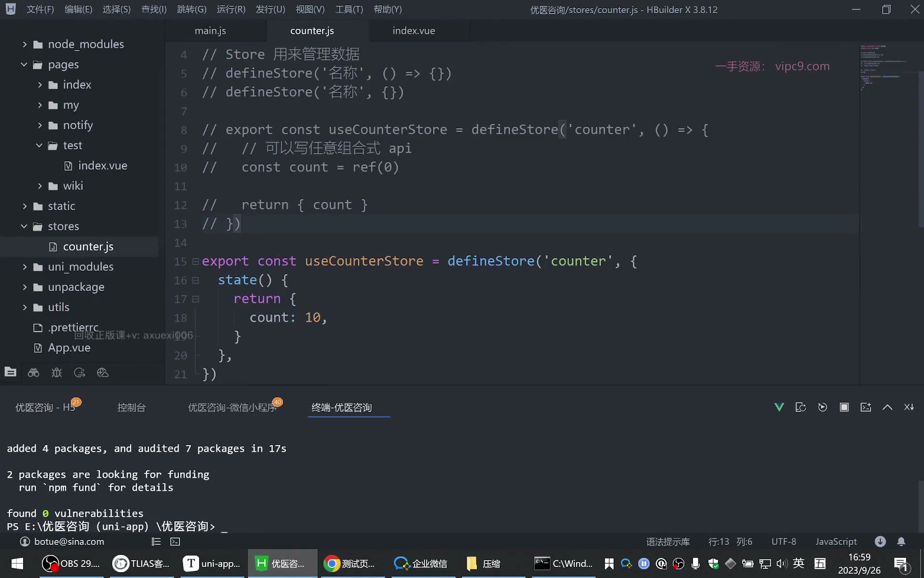
Task: Open App.vue in the file tree
Action: pos(69,348)
